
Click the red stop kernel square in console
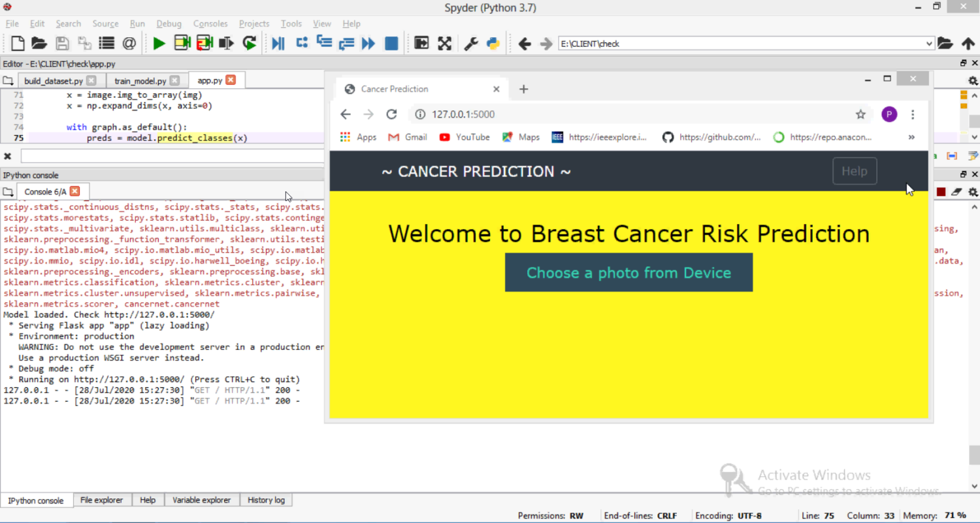tap(941, 192)
